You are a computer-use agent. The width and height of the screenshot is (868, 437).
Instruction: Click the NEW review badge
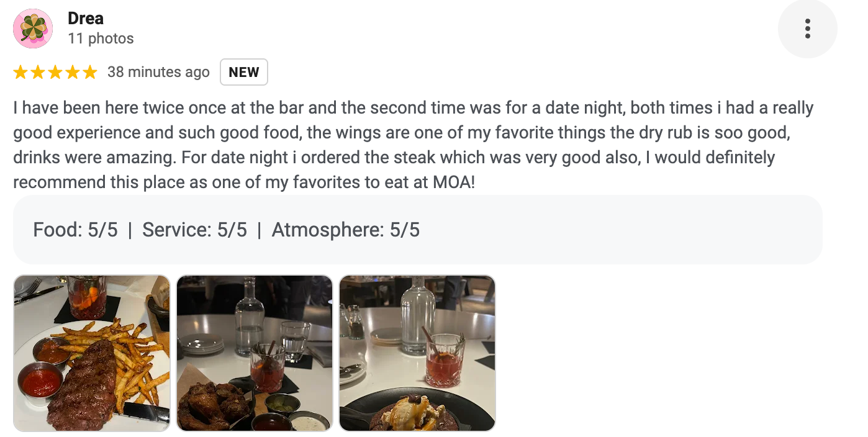click(243, 71)
